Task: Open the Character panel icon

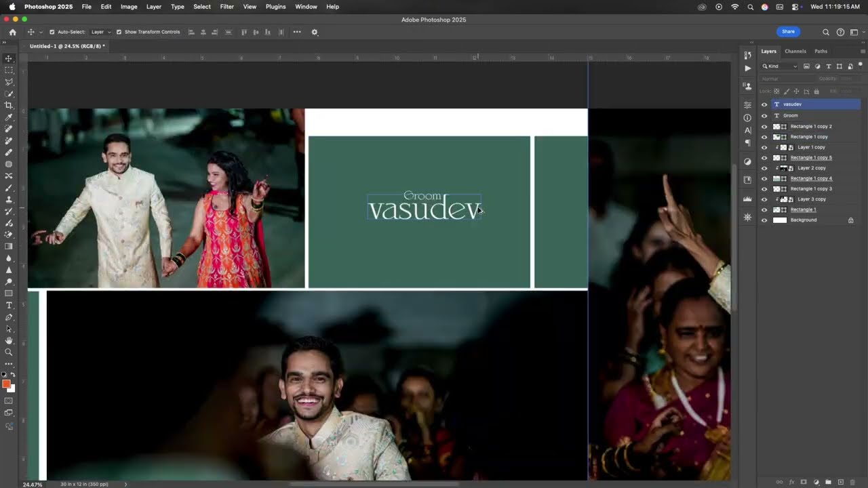Action: point(747,130)
